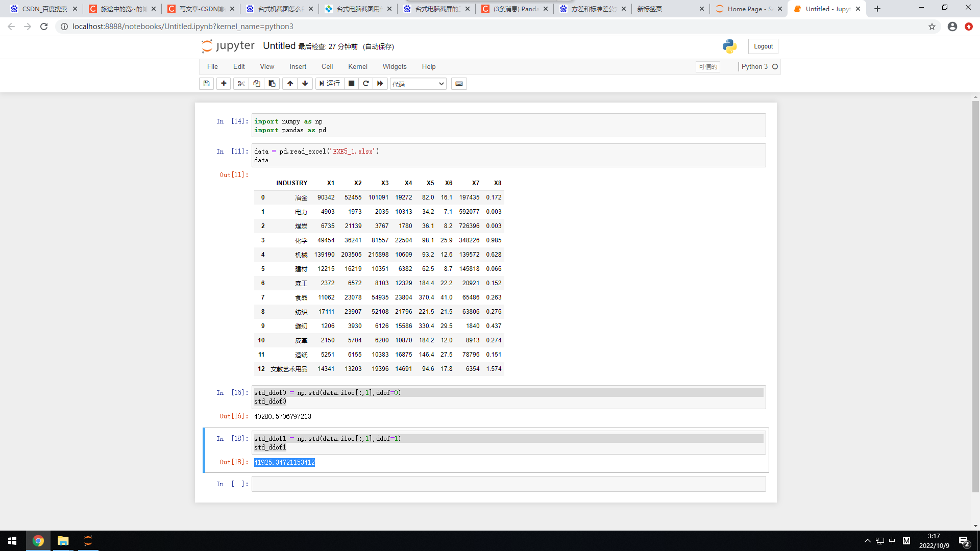The width and height of the screenshot is (980, 551).
Task: Open the command palette keyboard icon
Action: tap(459, 84)
